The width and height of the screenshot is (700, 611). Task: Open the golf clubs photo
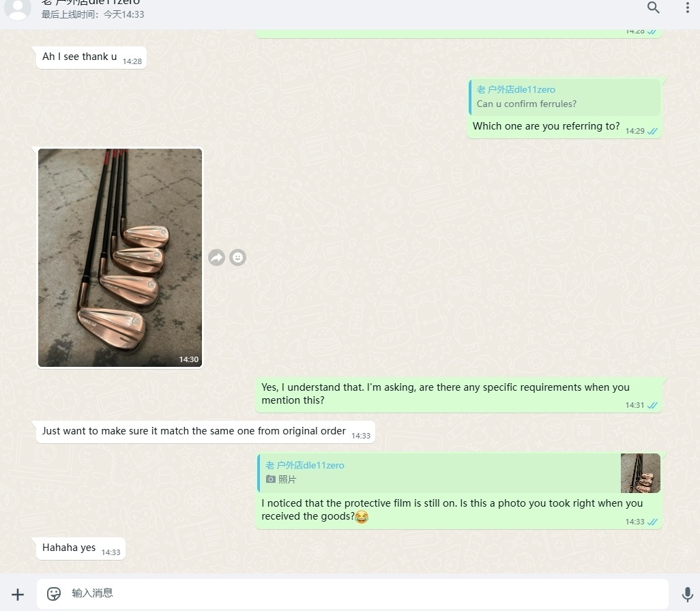[120, 258]
